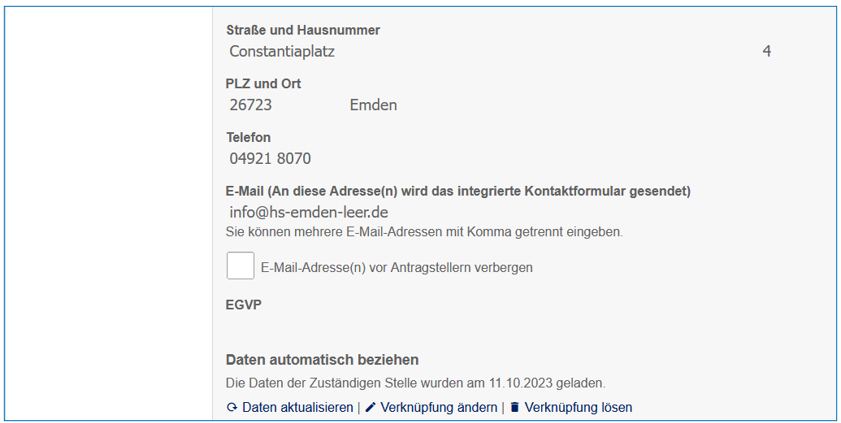This screenshot has width=841, height=423.
Task: Click the house number field showing 4
Action: click(767, 51)
